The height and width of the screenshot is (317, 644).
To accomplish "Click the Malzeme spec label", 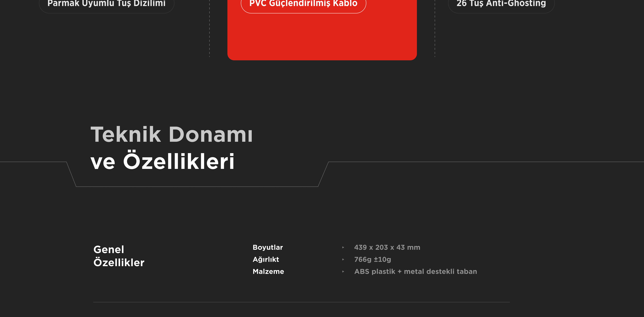I will pyautogui.click(x=268, y=272).
